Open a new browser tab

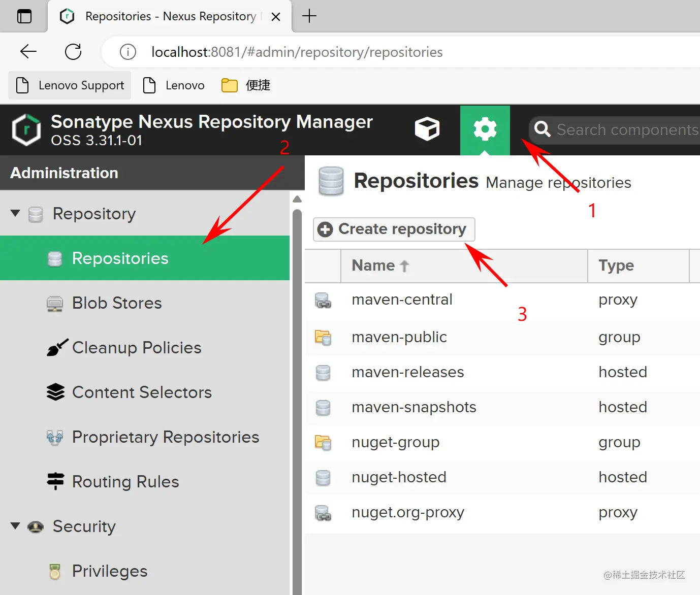pos(309,16)
